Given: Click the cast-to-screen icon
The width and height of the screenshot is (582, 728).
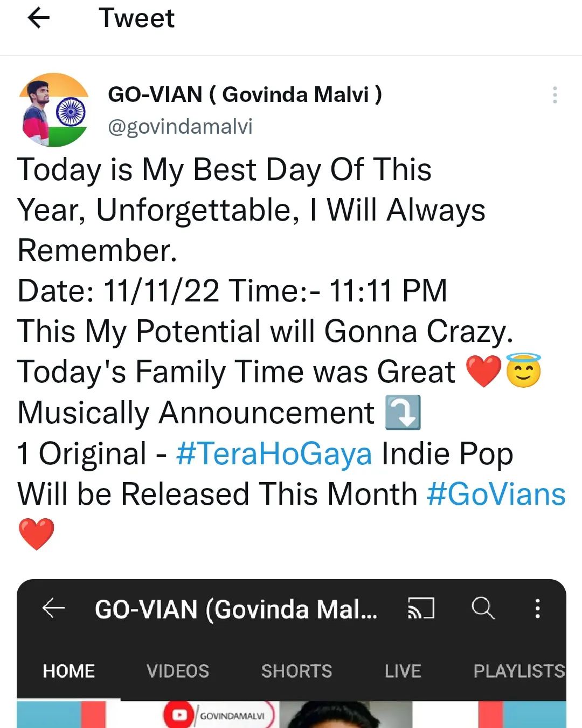Looking at the screenshot, I should [x=420, y=608].
